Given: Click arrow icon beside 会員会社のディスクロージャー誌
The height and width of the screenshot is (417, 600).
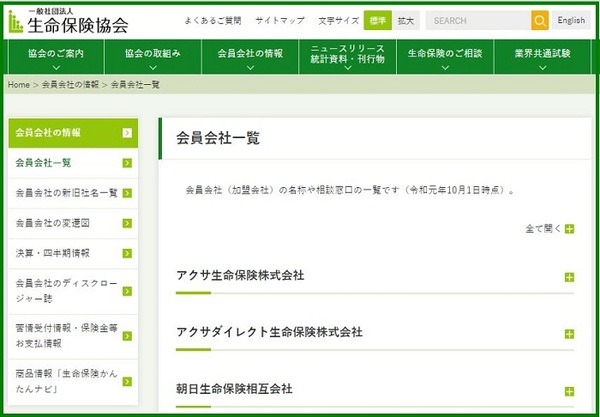Looking at the screenshot, I should tap(127, 291).
